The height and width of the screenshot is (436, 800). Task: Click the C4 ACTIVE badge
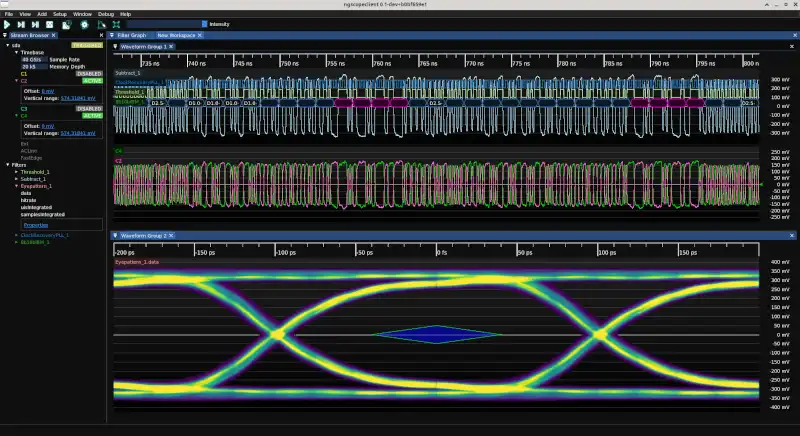[x=92, y=116]
